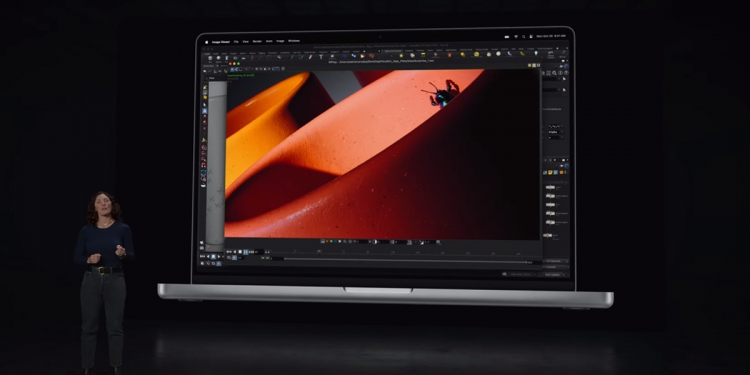This screenshot has width=750, height=375.
Task: Click the date and time in menu bar
Action: (x=551, y=36)
